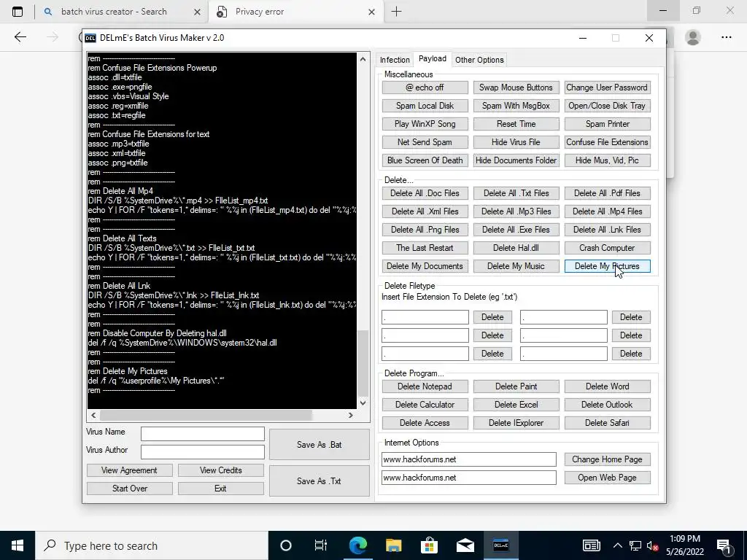
Task: Click the Edge tab actions menu icon
Action: [18, 12]
